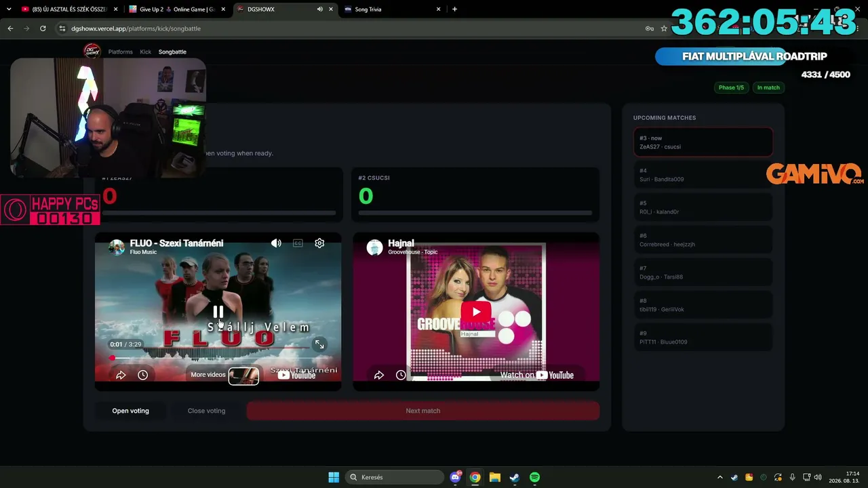Open the Windows Start menu
This screenshot has width=868, height=488.
tap(334, 477)
